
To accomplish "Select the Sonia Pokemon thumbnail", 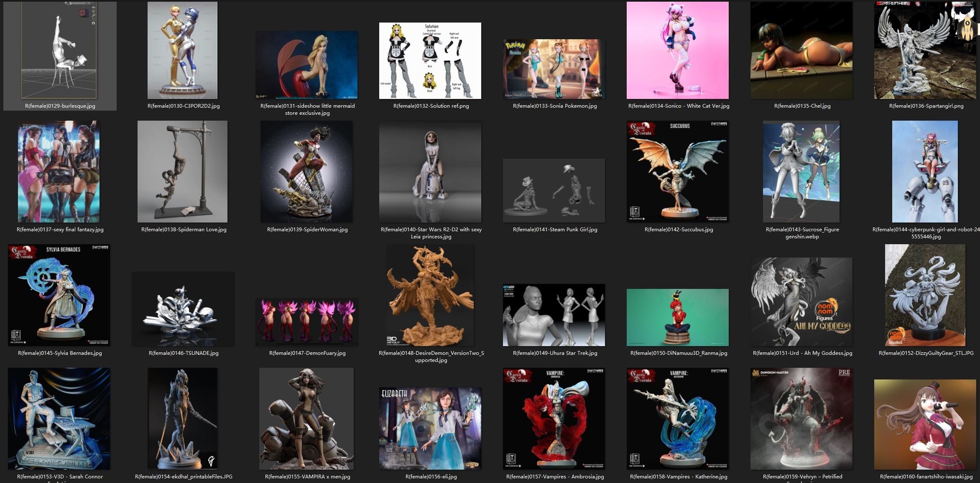I will pyautogui.click(x=554, y=69).
